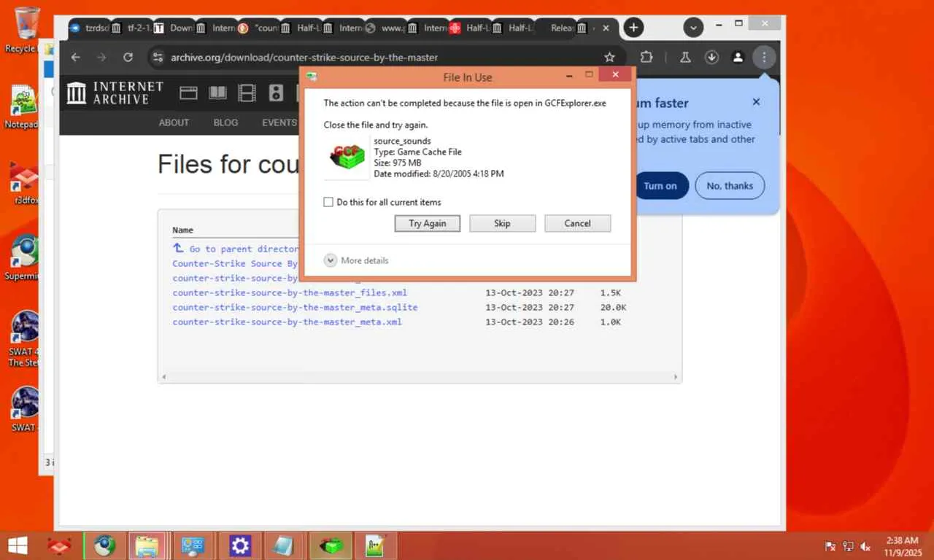
Task: Show the browser downloads icon
Action: click(x=711, y=57)
